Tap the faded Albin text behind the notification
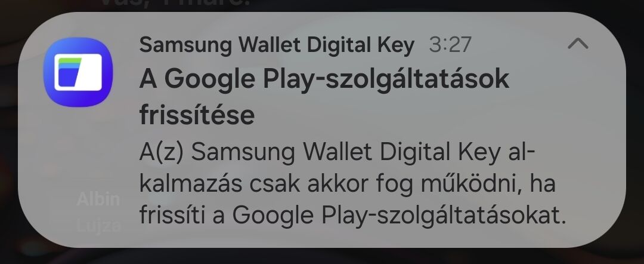The height and width of the screenshot is (264, 644). tap(98, 199)
